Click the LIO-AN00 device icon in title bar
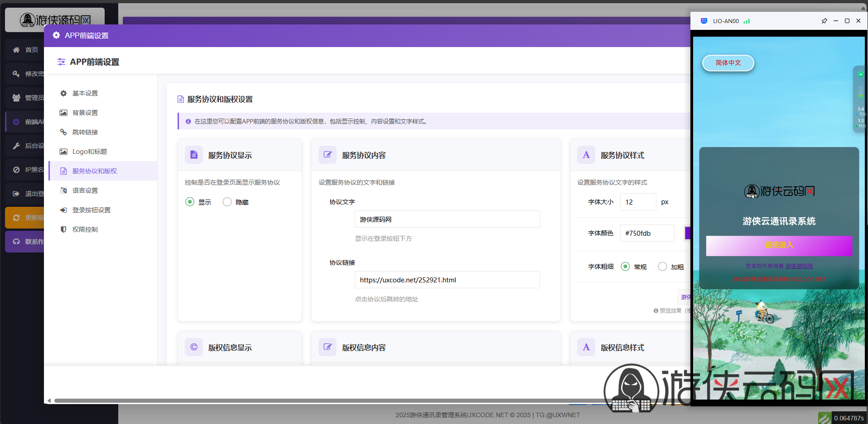The width and height of the screenshot is (868, 424). [704, 21]
